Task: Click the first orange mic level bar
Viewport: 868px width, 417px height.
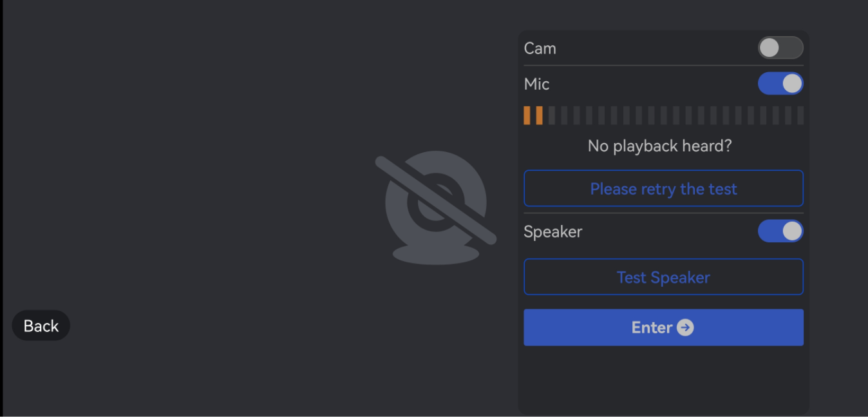Action: pos(527,115)
